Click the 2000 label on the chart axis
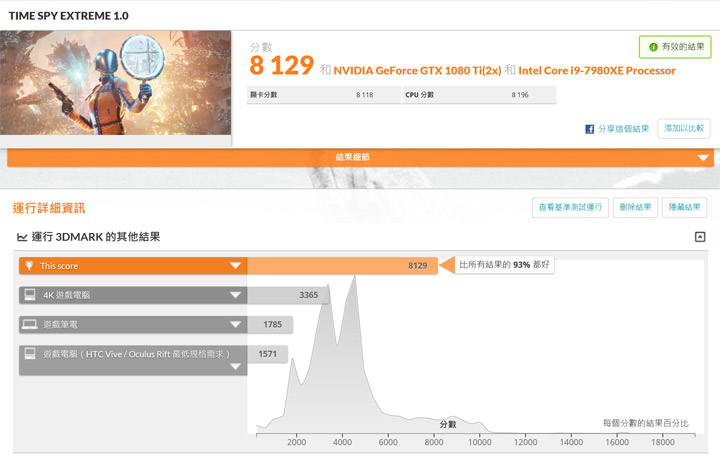 (297, 442)
